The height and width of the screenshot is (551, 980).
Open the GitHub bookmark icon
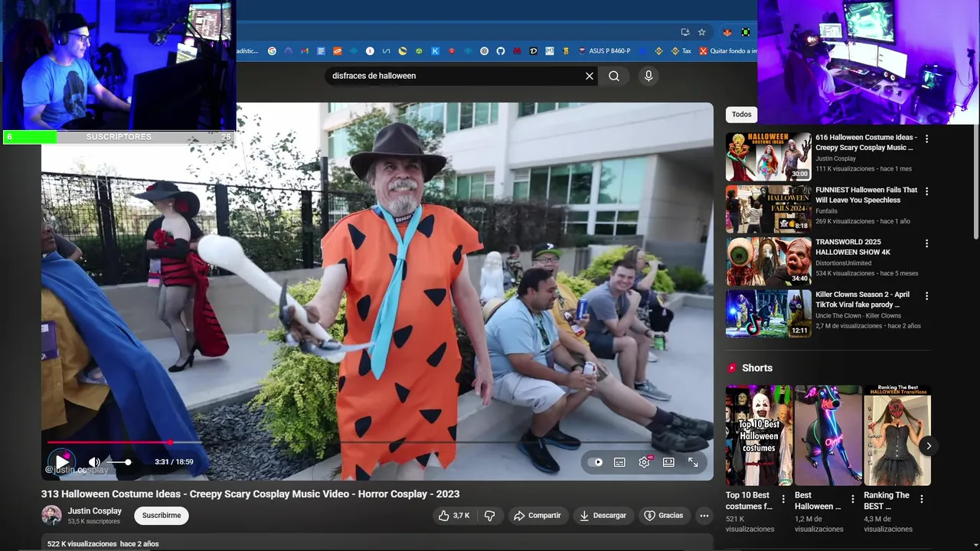click(501, 51)
